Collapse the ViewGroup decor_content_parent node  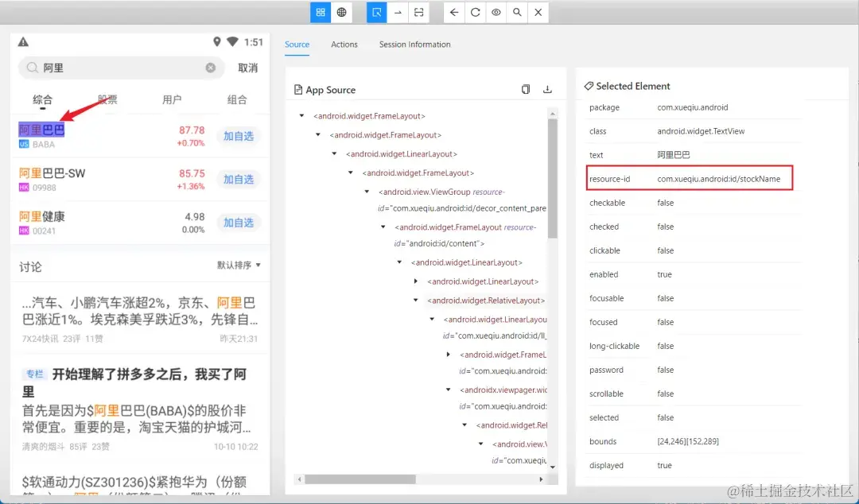coord(367,192)
